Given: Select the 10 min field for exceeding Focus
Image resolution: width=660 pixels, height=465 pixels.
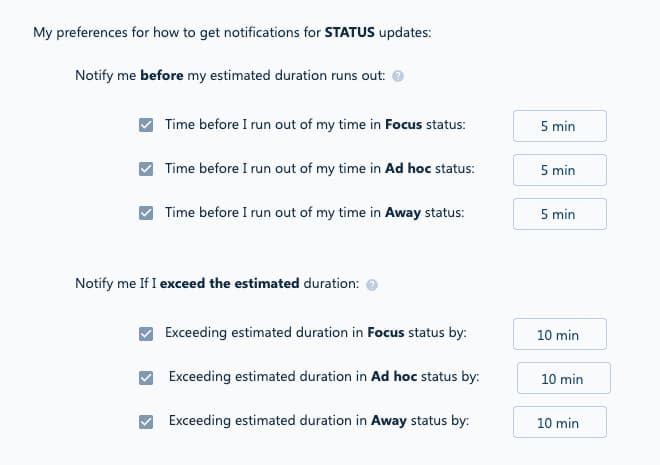Looking at the screenshot, I should pyautogui.click(x=560, y=334).
